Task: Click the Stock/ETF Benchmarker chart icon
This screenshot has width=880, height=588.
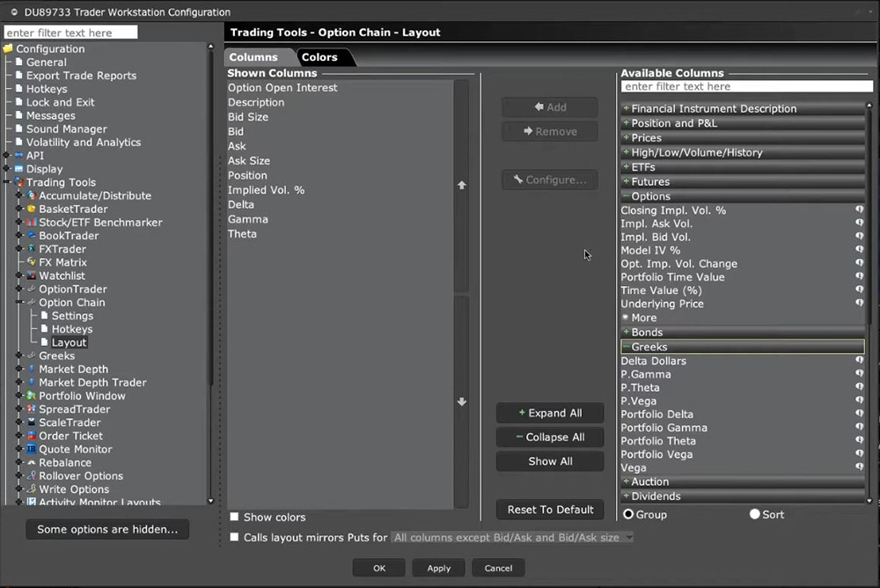Action: pyautogui.click(x=32, y=223)
